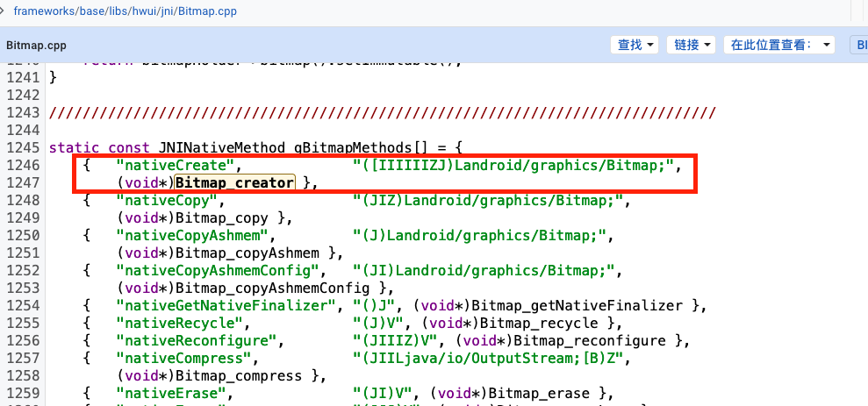Click the "nativeRecycle" string
The image size is (868, 406).
point(180,324)
